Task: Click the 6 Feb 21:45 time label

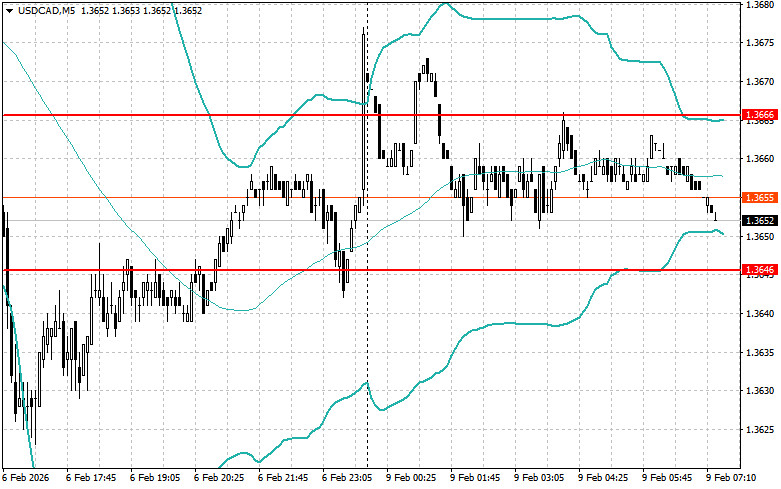Action: 283,478
